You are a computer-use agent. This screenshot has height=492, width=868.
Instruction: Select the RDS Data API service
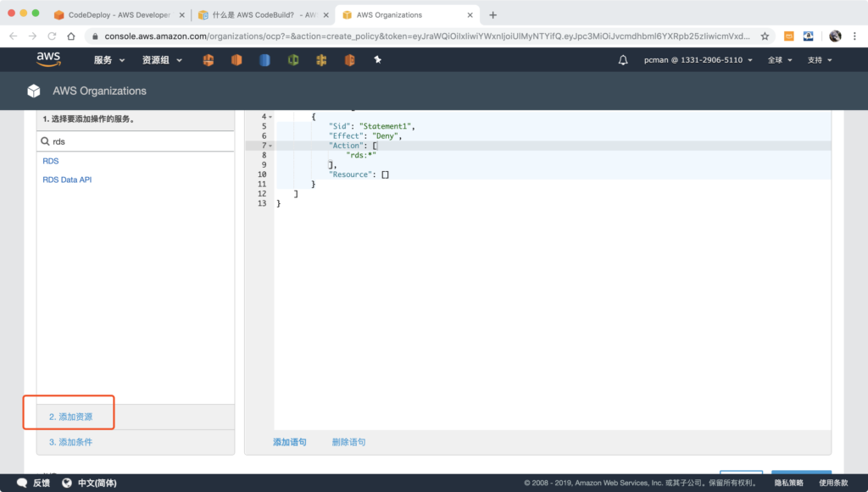tap(67, 180)
